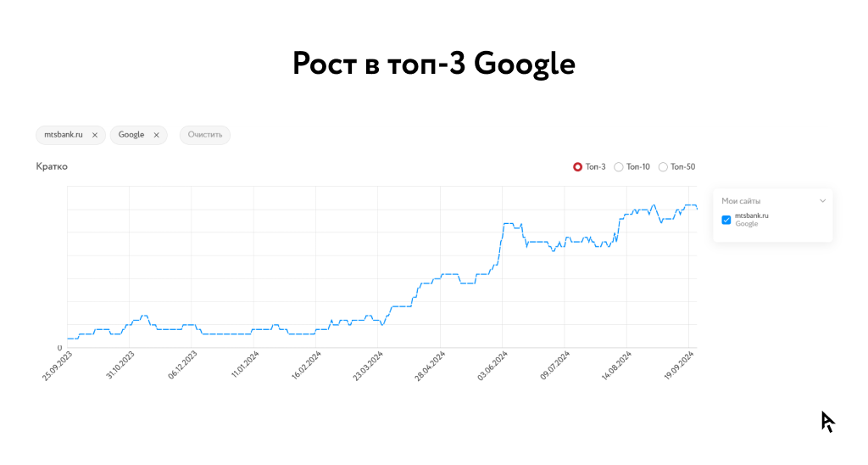
Task: Collapse the Мои сайты panel chevron
Action: point(822,201)
